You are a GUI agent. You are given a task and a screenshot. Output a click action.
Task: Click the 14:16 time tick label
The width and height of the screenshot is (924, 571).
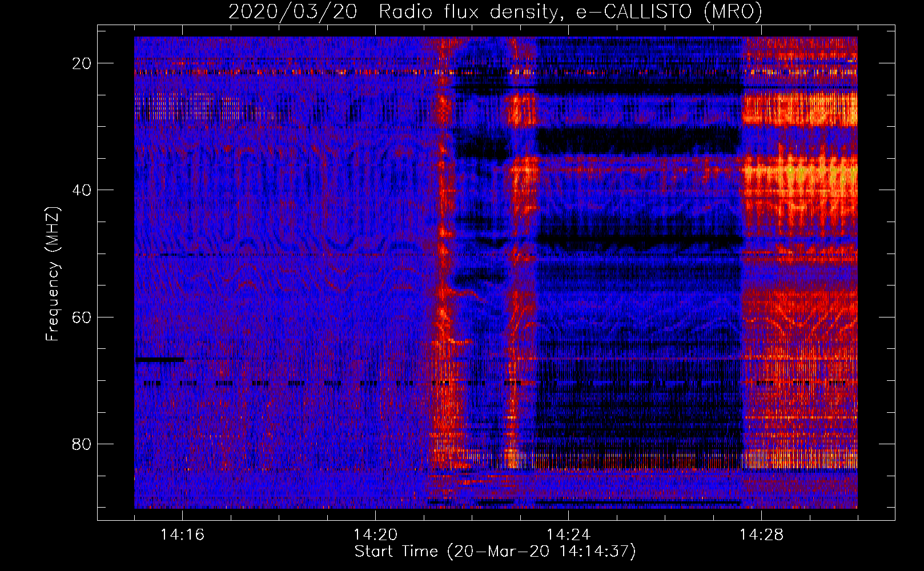pos(182,534)
